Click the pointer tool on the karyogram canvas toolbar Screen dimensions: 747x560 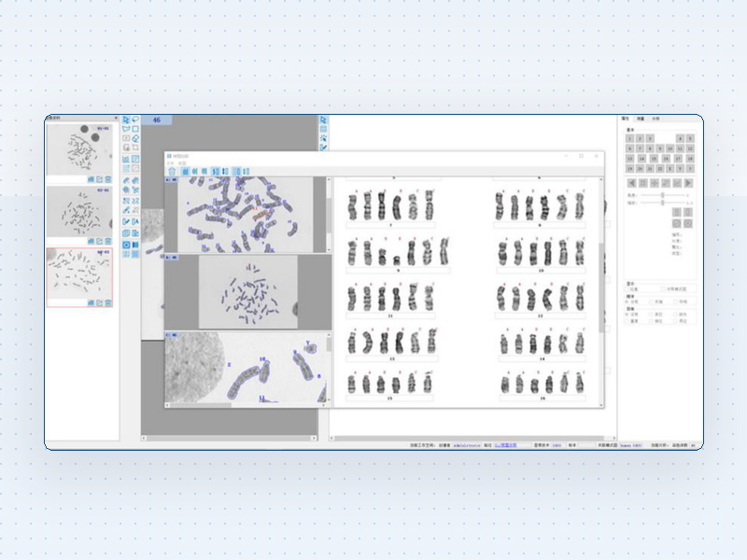323,119
